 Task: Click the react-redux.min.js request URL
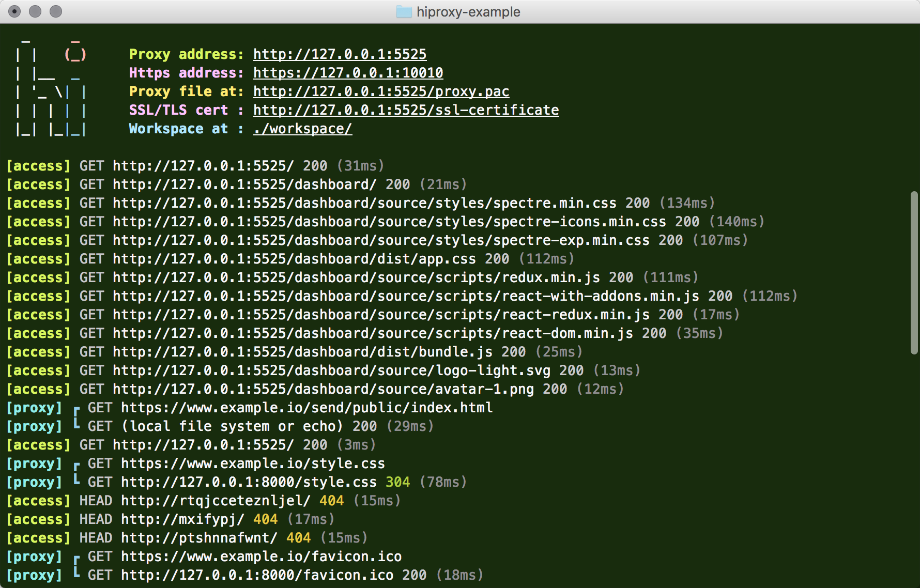[381, 315]
